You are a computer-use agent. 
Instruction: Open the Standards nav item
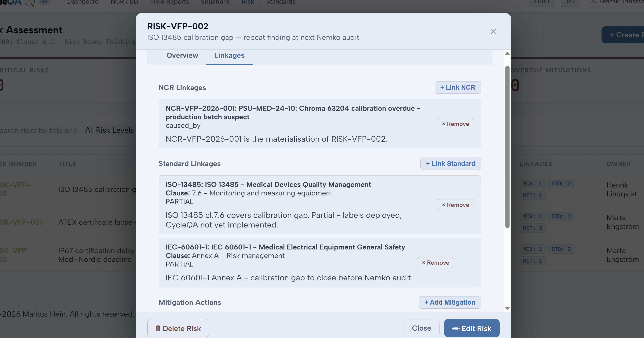[x=280, y=2]
